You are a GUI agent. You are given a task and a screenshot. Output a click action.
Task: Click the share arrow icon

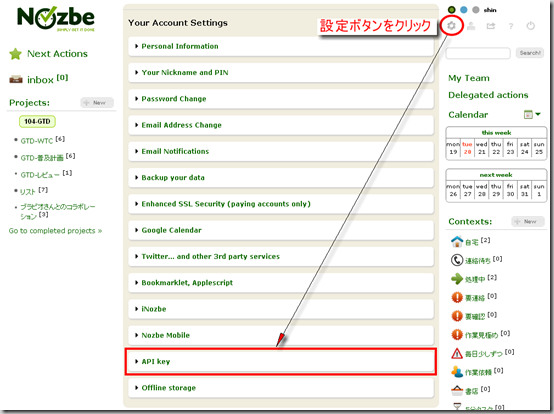(x=491, y=26)
